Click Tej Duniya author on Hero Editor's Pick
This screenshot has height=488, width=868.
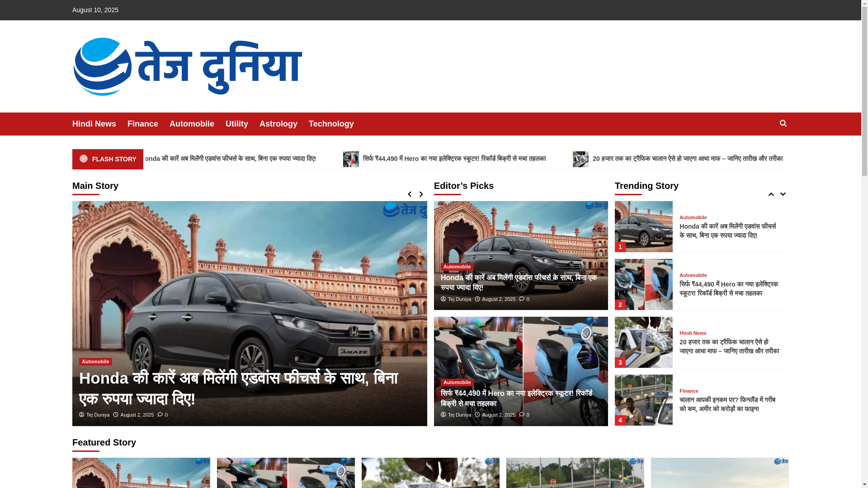pos(459,415)
